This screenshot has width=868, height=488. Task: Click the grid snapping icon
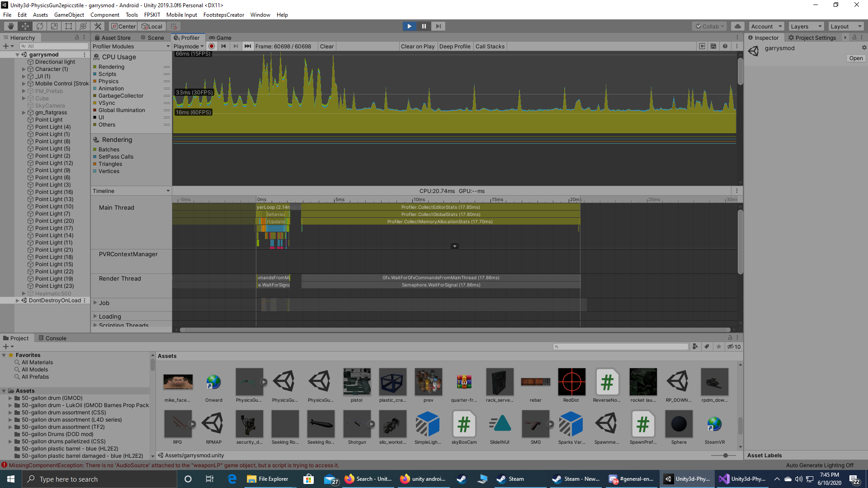(174, 26)
